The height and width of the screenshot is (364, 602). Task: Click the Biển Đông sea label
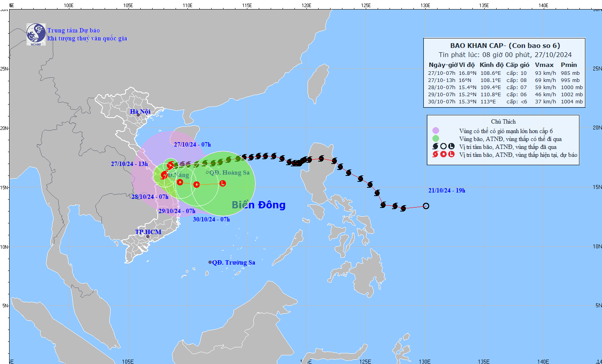(258, 205)
